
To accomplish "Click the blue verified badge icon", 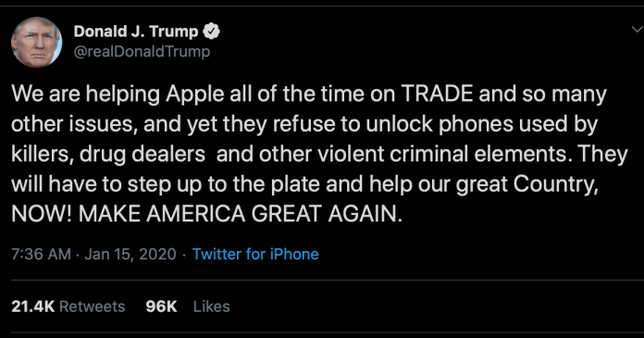I will coord(212,31).
